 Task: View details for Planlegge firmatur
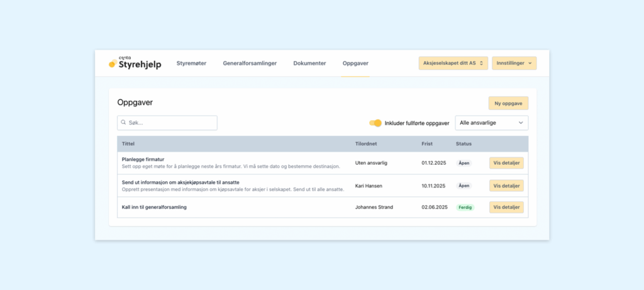(506, 163)
